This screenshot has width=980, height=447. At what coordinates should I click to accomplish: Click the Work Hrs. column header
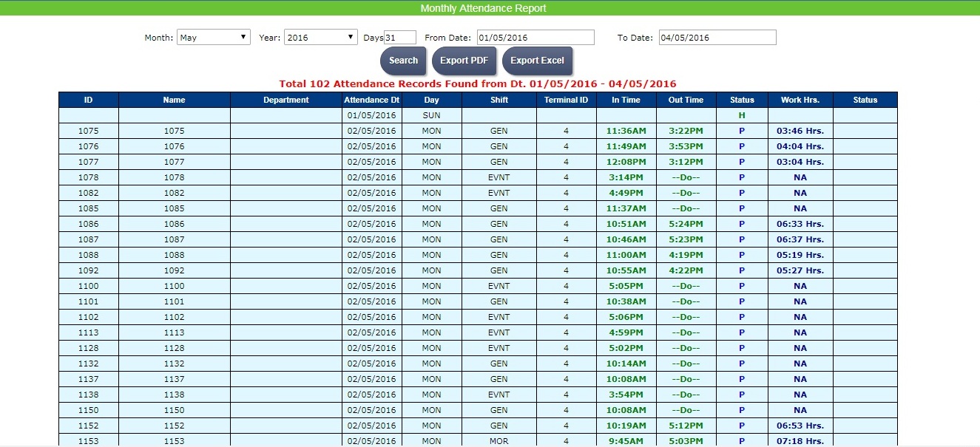click(800, 100)
